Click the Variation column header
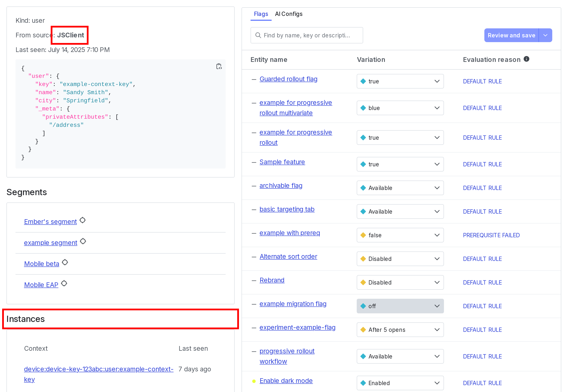The width and height of the screenshot is (563, 392). [x=371, y=60]
